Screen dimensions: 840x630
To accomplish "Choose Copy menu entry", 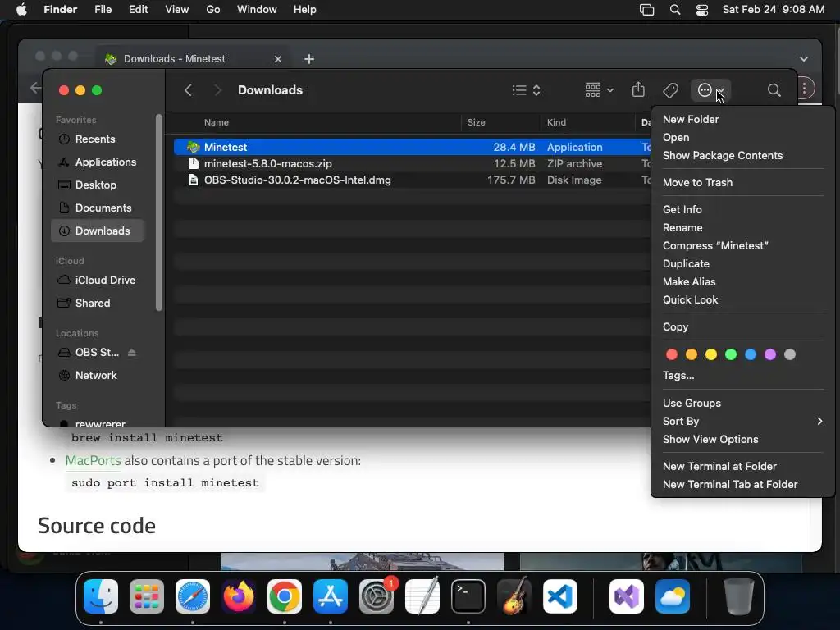I will [x=742, y=326].
